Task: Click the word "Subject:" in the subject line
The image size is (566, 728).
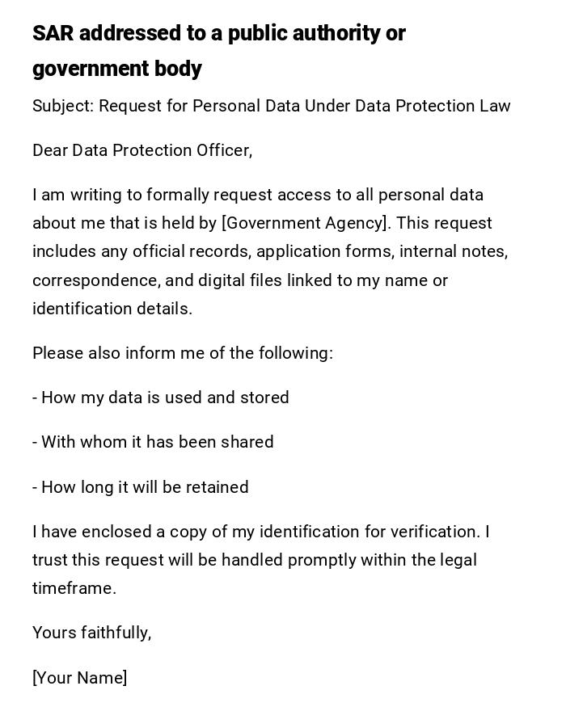Action: click(63, 106)
